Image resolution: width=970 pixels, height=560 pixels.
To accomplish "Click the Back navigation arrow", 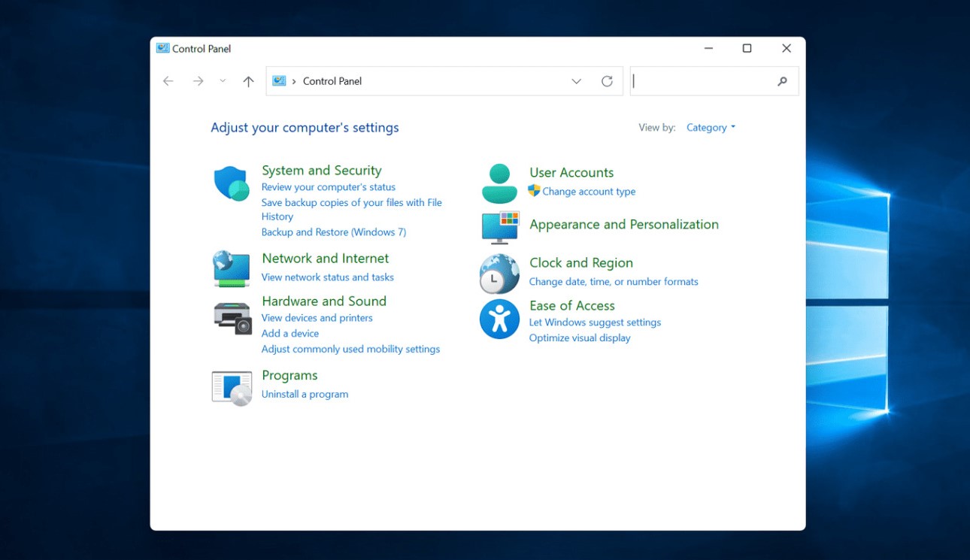I will (x=168, y=81).
